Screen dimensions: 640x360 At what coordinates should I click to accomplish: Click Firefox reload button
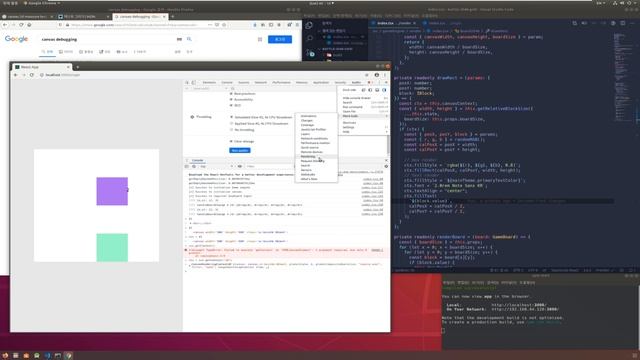(x=21, y=25)
